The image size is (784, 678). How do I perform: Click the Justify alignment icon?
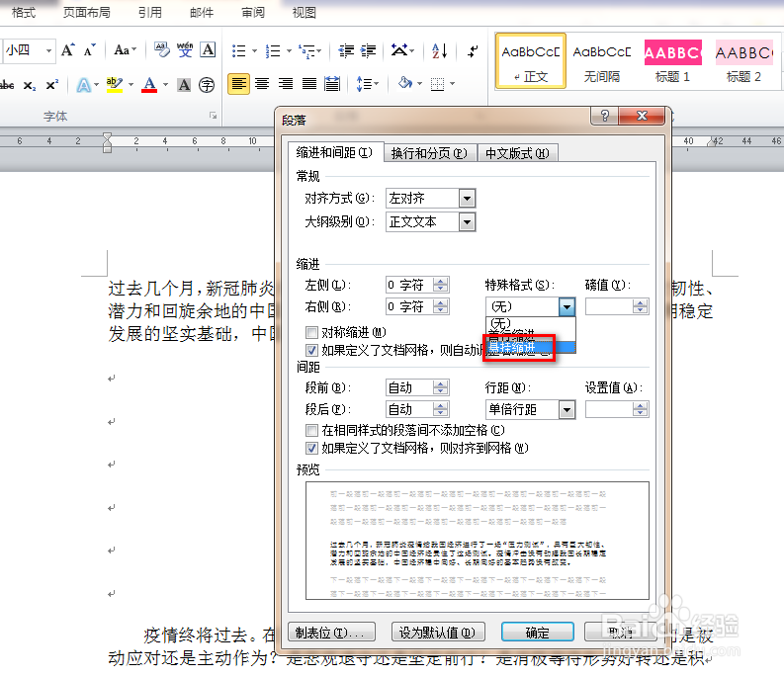click(309, 84)
